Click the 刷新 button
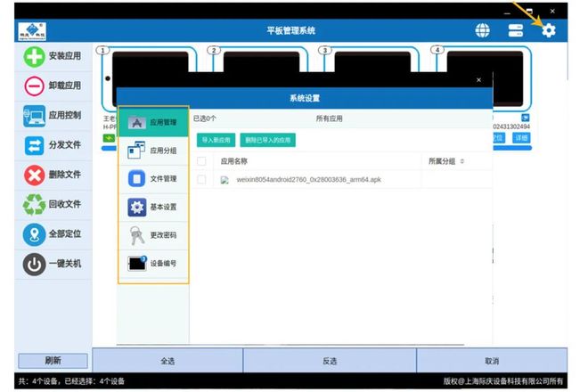This screenshot has height=392, width=588. (53, 361)
